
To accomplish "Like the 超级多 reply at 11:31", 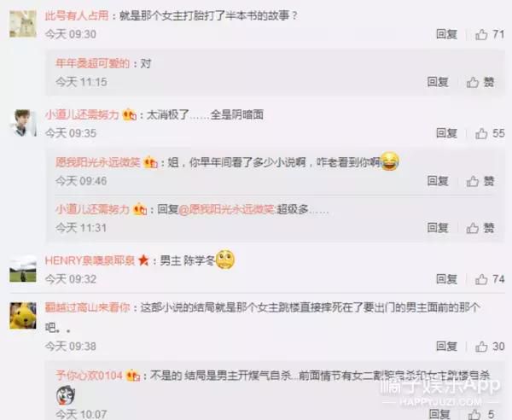I will tap(480, 228).
